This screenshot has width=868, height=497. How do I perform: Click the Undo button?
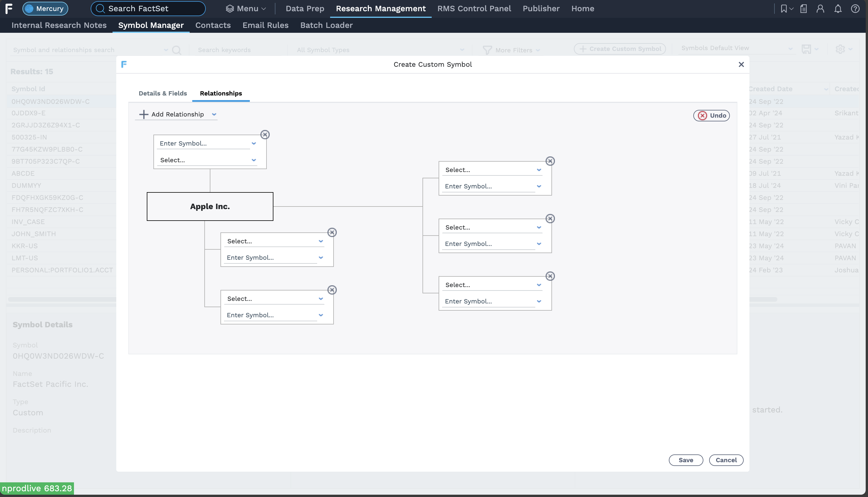[x=712, y=115]
